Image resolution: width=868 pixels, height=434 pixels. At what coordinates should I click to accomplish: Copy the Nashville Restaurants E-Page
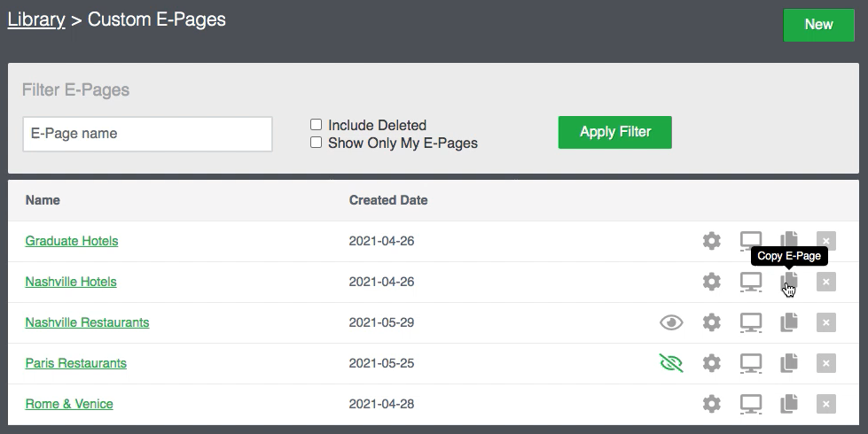[789, 322]
